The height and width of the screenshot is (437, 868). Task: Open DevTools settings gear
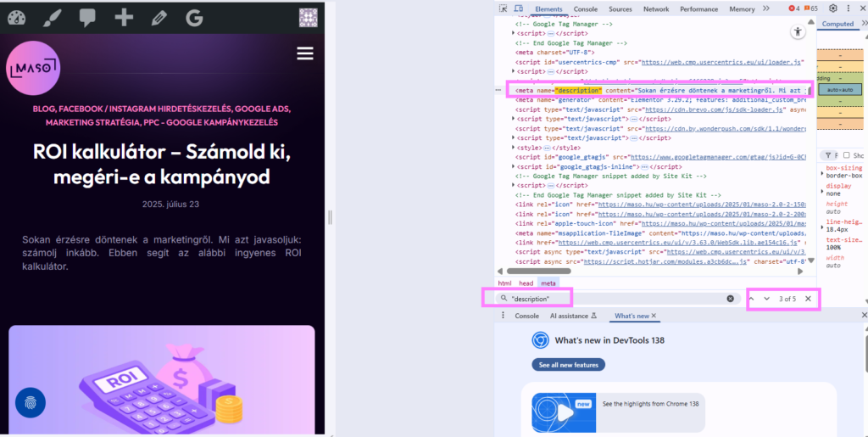point(833,8)
